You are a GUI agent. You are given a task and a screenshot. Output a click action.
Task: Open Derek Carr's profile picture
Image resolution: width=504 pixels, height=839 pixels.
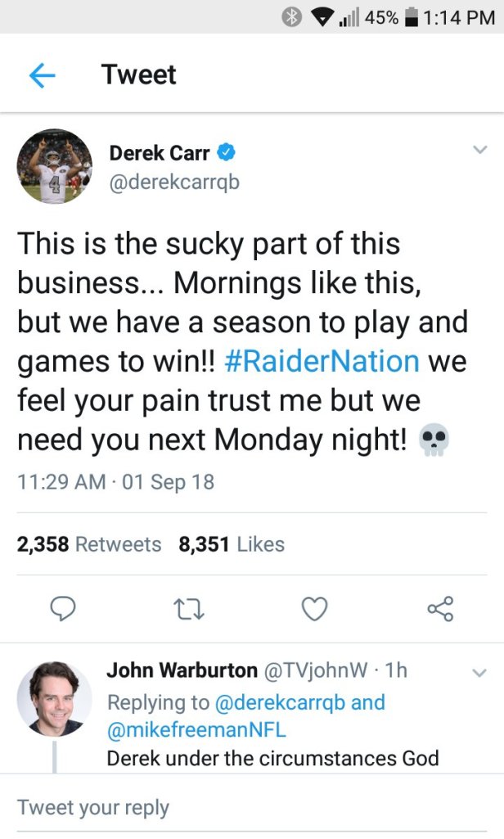[55, 166]
